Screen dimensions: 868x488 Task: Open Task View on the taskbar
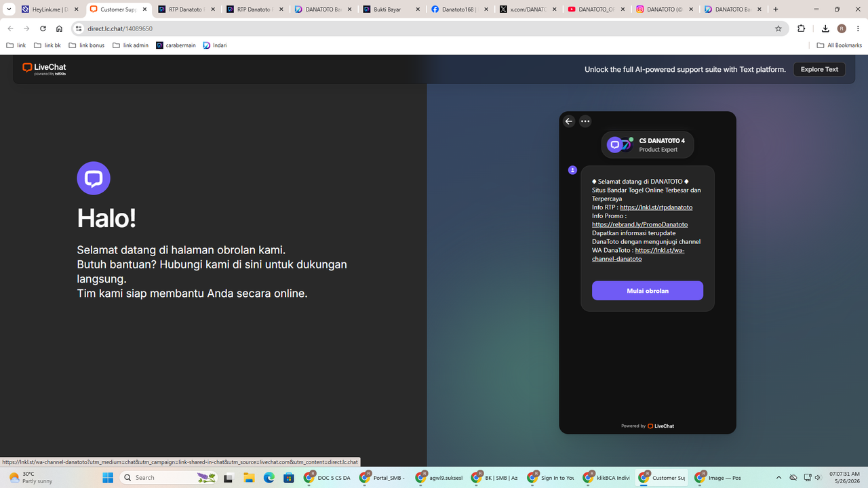(229, 478)
